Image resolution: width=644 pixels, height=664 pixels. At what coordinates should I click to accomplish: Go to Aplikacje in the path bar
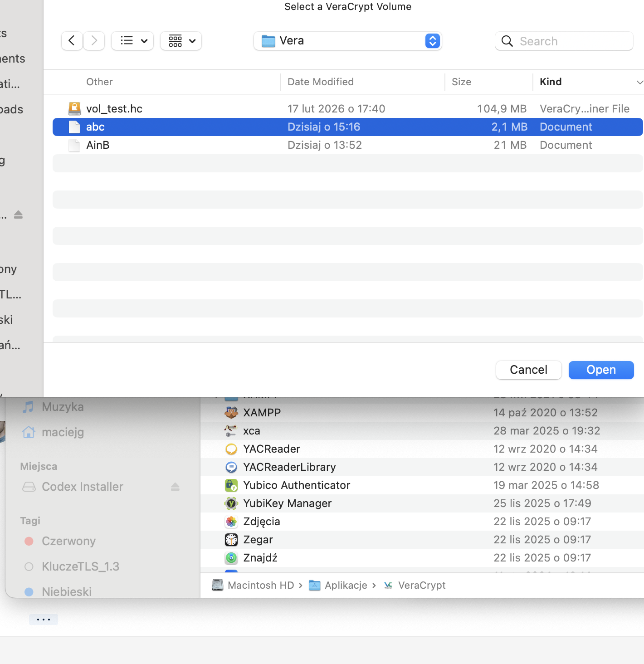click(338, 586)
